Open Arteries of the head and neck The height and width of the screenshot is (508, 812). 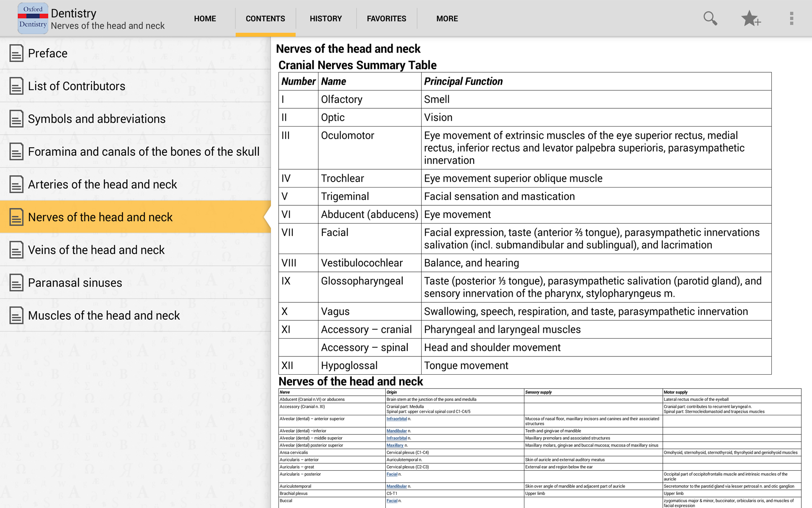pyautogui.click(x=135, y=185)
